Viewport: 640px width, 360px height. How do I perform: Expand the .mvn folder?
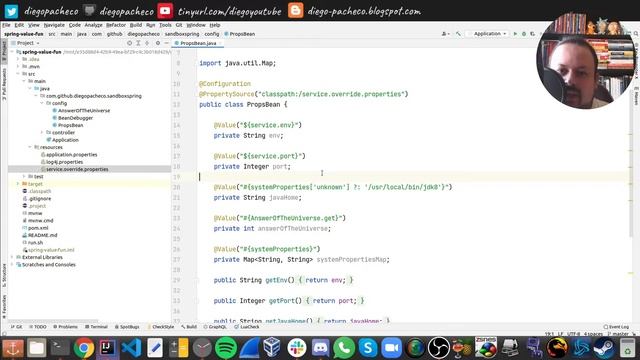click(18, 67)
